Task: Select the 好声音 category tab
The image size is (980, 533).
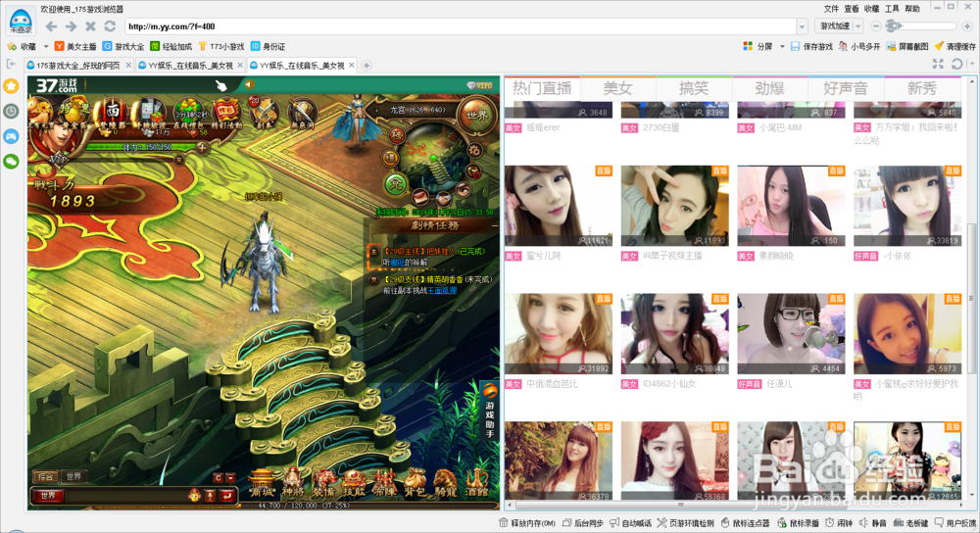Action: tap(846, 89)
